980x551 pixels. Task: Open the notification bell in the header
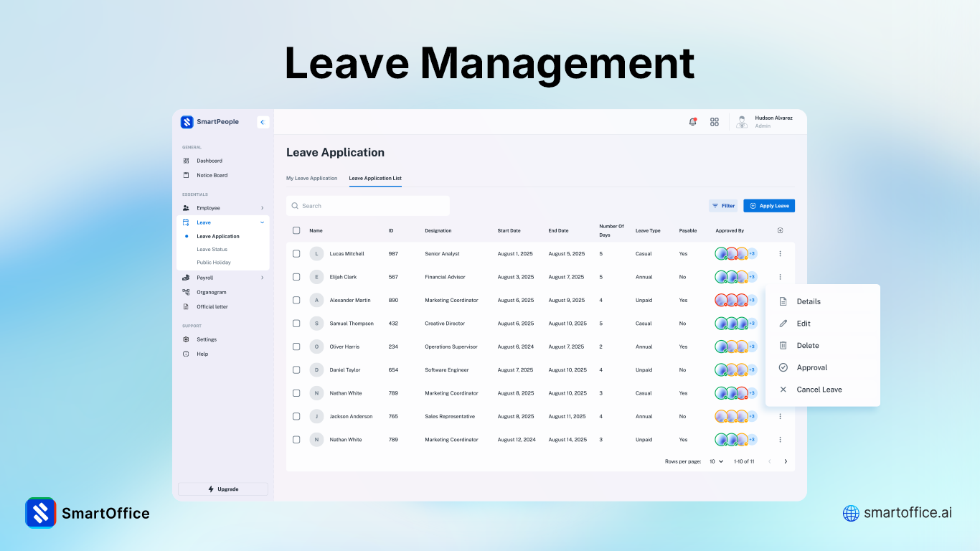click(692, 122)
